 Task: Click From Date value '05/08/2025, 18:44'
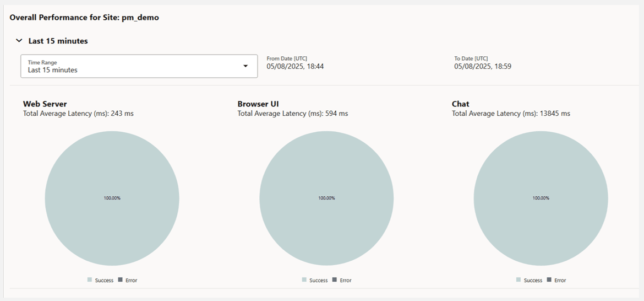[295, 66]
